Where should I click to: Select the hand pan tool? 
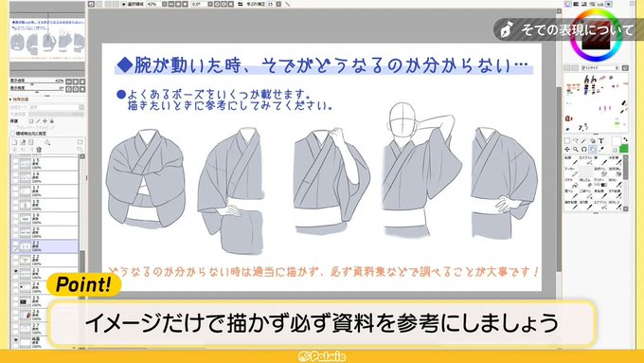click(x=593, y=149)
